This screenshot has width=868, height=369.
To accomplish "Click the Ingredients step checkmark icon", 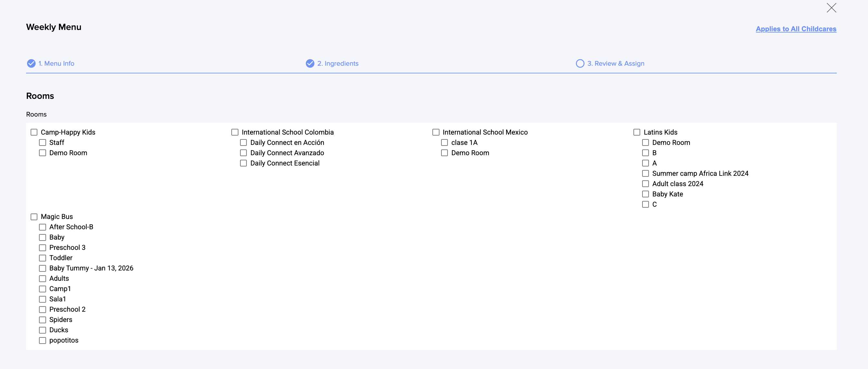I will pyautogui.click(x=310, y=63).
